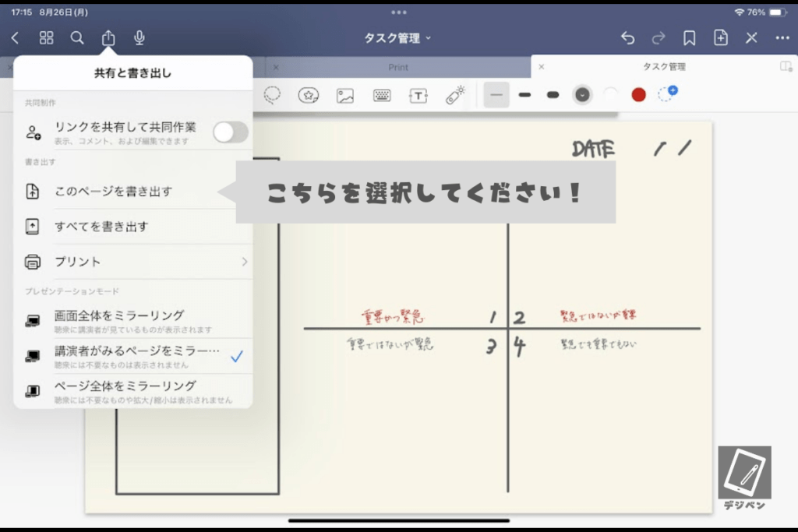Expand the プリント submenu chevron
The width and height of the screenshot is (798, 532).
[245, 262]
